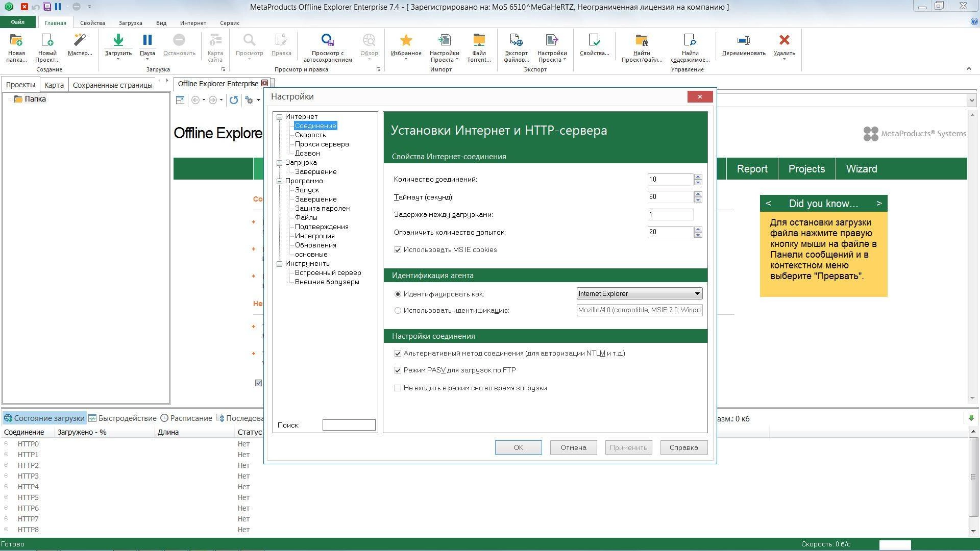Screen dimensions: 980x551
Task: Click the browser refresh icon
Action: (234, 100)
